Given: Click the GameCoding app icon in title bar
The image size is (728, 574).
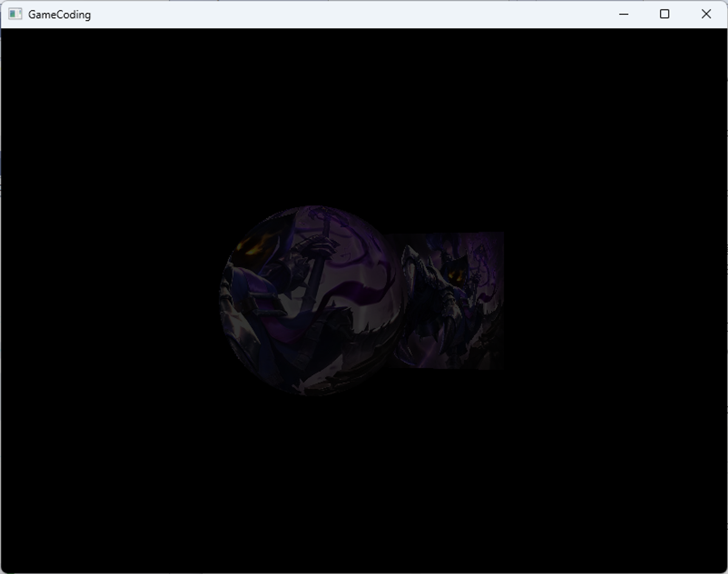Looking at the screenshot, I should [x=15, y=14].
